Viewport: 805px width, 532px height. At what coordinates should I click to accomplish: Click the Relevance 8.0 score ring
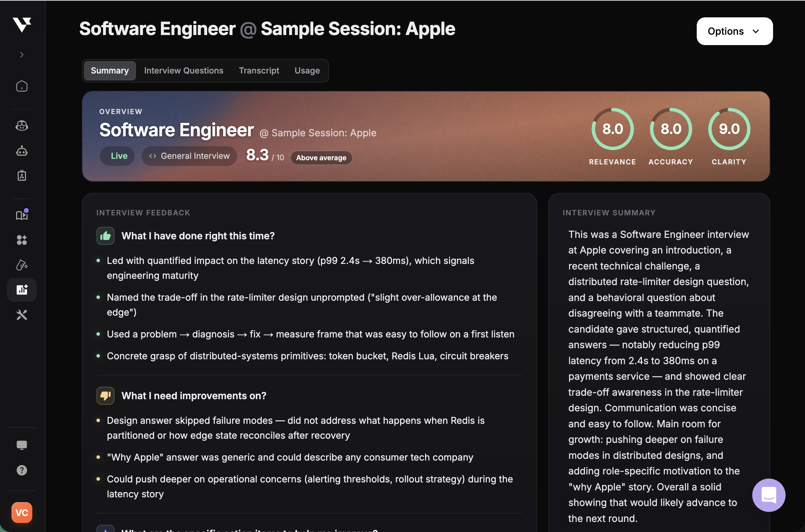point(613,129)
